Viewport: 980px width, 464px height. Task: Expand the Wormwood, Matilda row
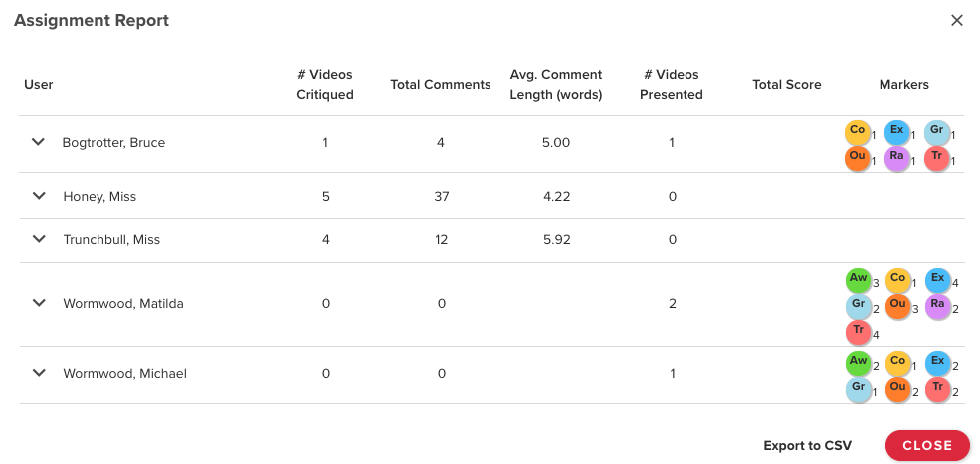coord(39,304)
